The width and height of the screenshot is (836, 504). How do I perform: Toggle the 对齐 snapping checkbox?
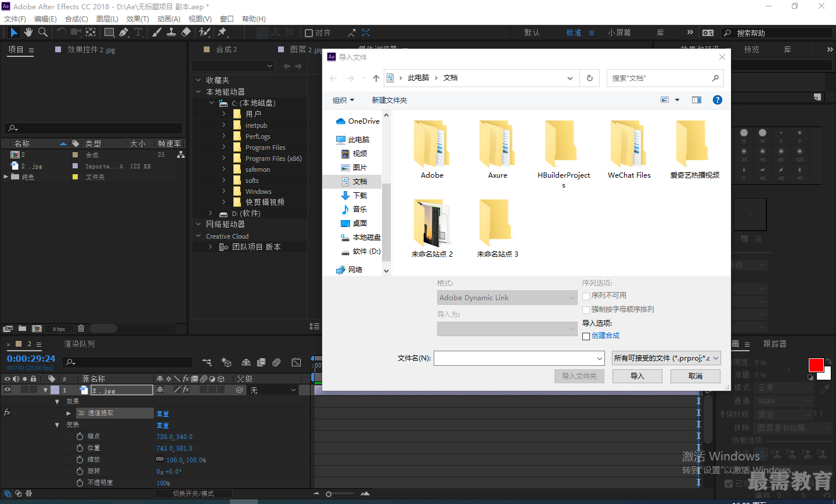pos(309,33)
